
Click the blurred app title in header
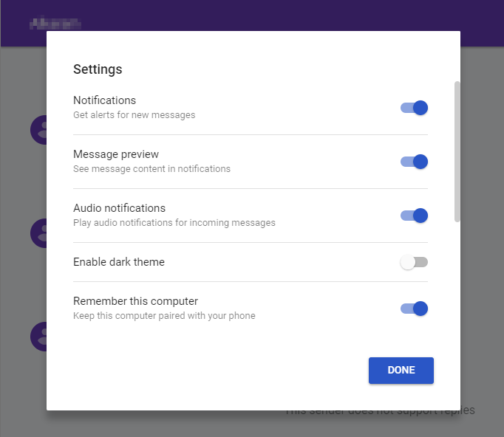click(55, 23)
